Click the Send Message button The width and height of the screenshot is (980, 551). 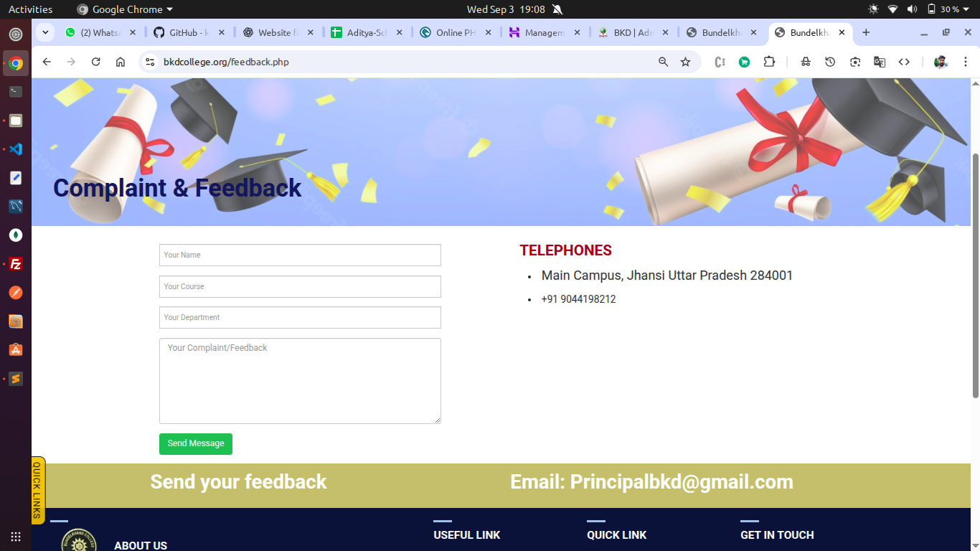coord(196,443)
